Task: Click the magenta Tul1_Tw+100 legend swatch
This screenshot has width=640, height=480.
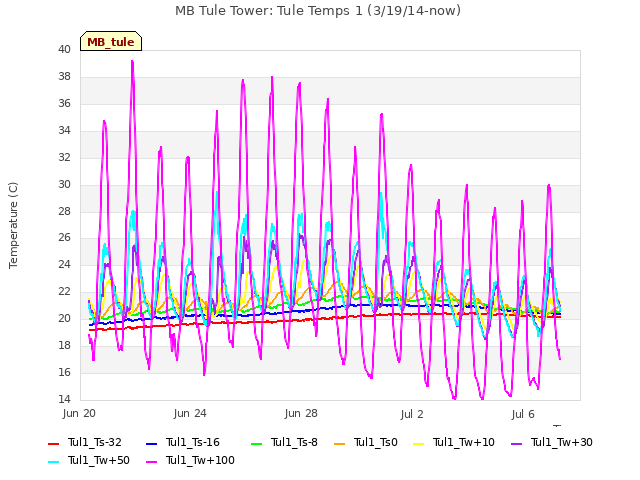Action: point(151,462)
